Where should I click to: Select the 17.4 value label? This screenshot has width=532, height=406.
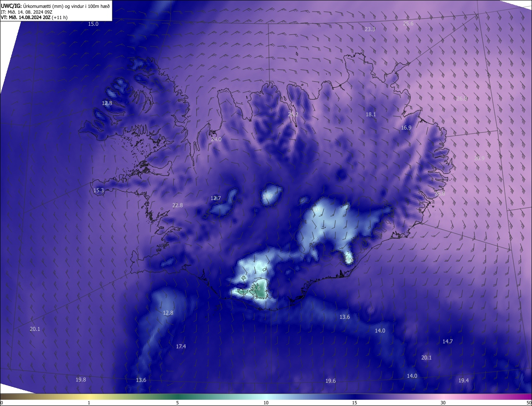181,346
